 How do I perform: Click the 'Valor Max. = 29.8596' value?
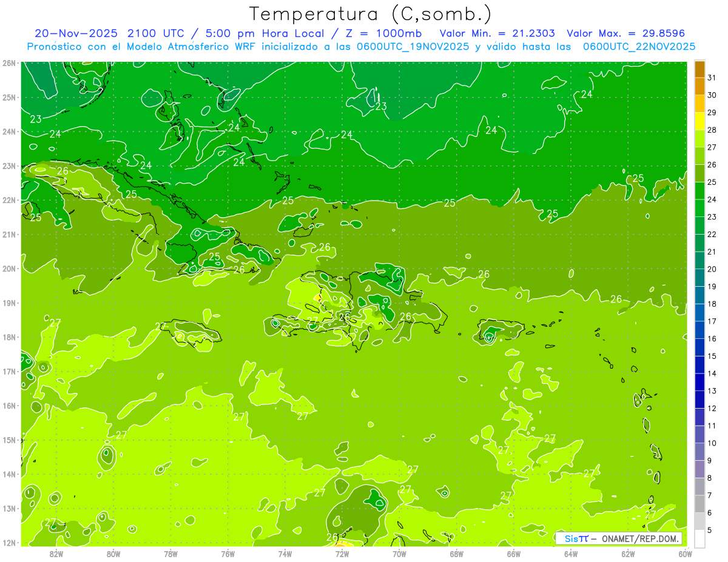click(x=625, y=33)
